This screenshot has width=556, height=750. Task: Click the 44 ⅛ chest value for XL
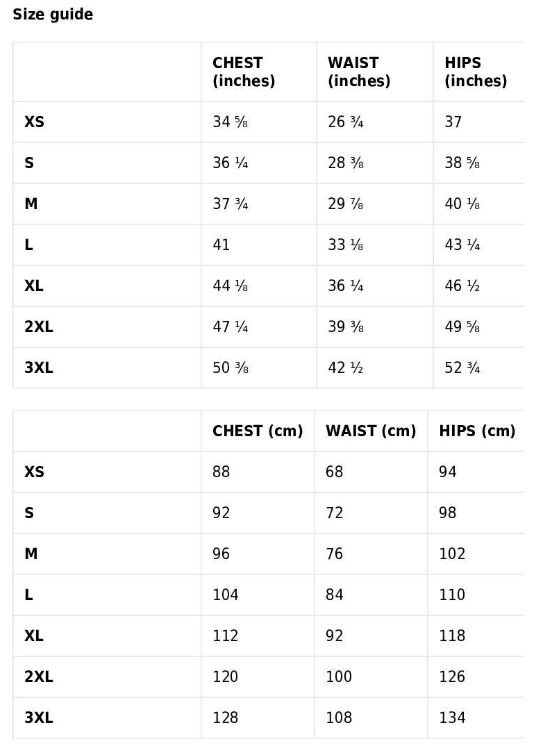pos(230,286)
